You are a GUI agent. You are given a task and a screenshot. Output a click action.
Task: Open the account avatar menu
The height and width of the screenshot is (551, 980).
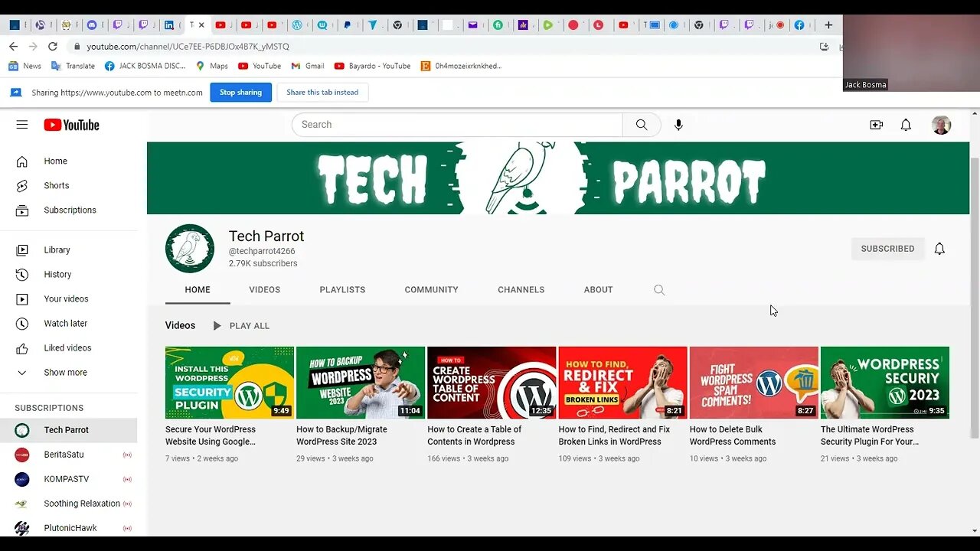point(942,125)
